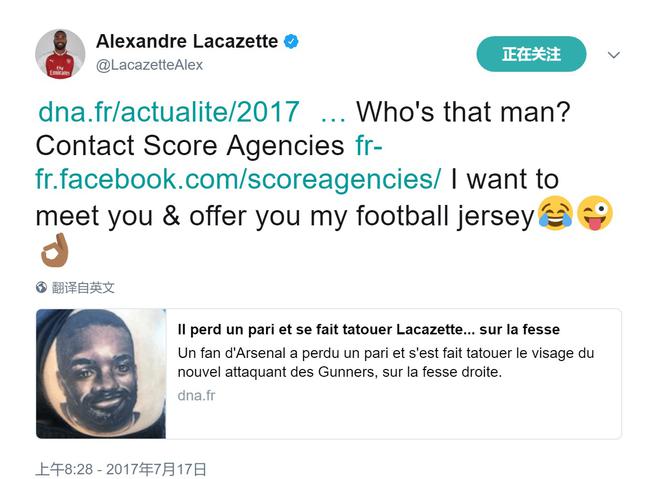Click the Alexandre Lacazette display name
The height and width of the screenshot is (479, 650).
pos(187,41)
